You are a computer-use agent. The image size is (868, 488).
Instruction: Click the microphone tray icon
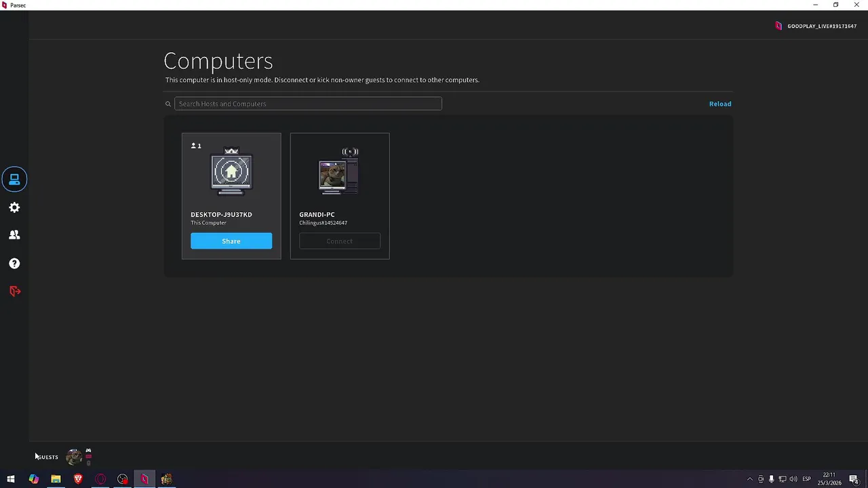point(771,479)
